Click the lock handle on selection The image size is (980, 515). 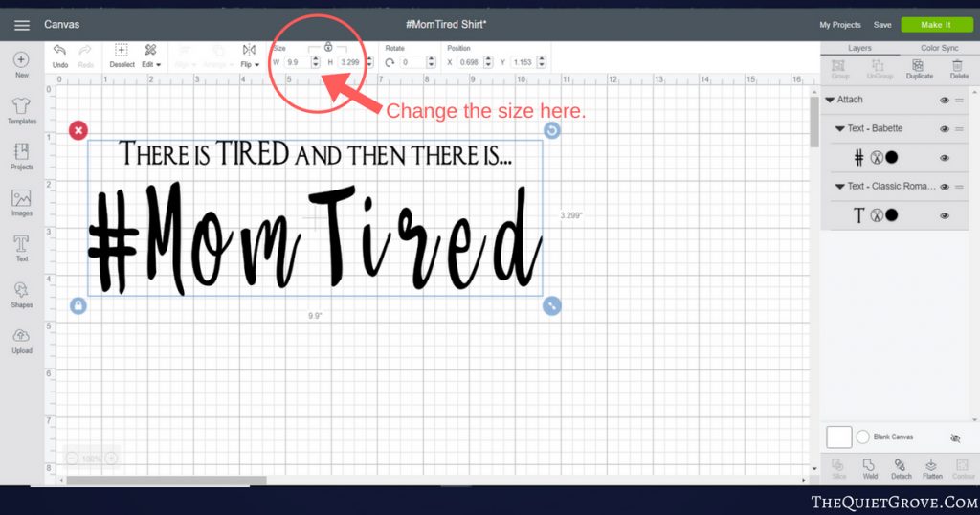(x=78, y=306)
